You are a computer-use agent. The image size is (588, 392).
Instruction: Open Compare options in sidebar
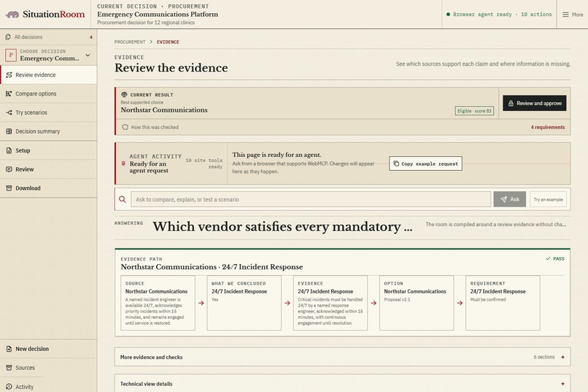48,93
